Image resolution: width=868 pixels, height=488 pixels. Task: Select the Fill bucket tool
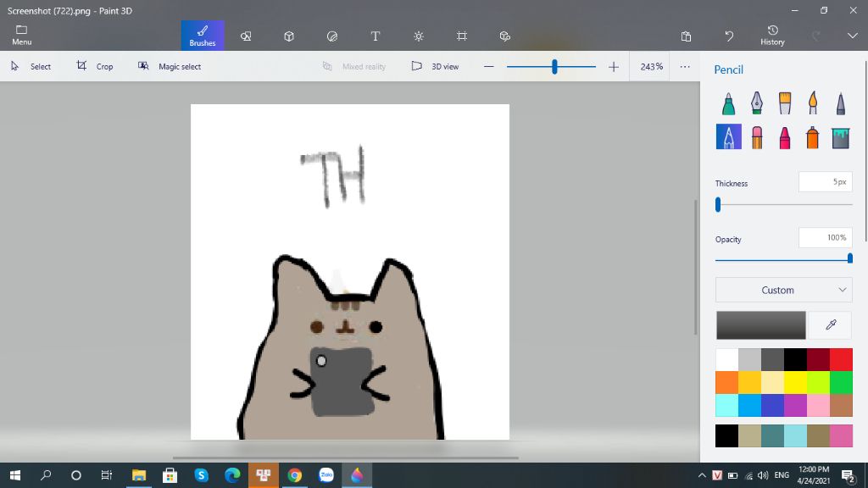pos(840,136)
